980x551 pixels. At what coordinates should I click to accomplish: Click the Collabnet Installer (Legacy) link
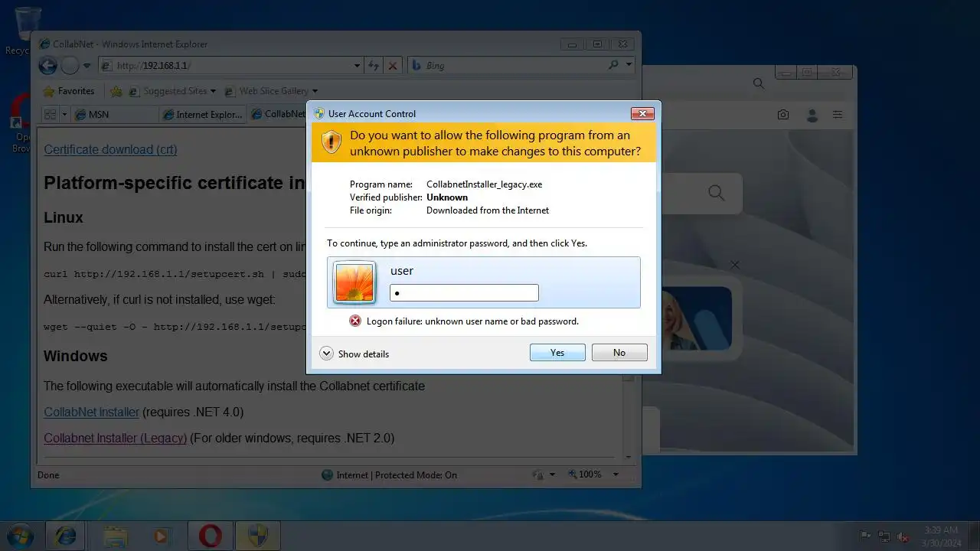(x=115, y=438)
